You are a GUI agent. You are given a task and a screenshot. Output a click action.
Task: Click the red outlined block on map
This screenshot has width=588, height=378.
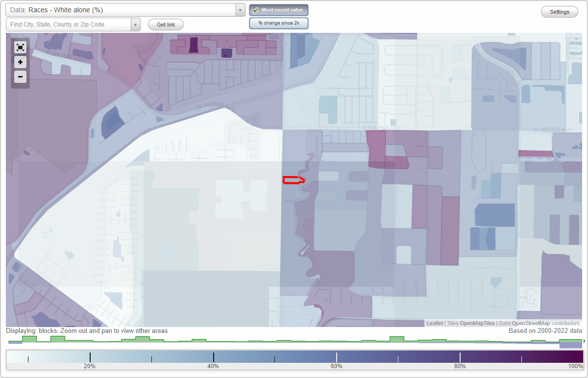[x=293, y=180]
